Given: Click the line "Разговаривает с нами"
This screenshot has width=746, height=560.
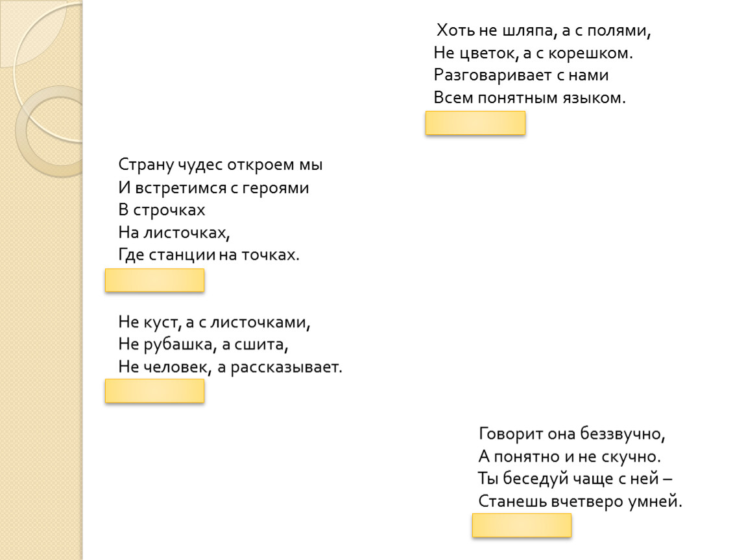Looking at the screenshot, I should coord(521,75).
